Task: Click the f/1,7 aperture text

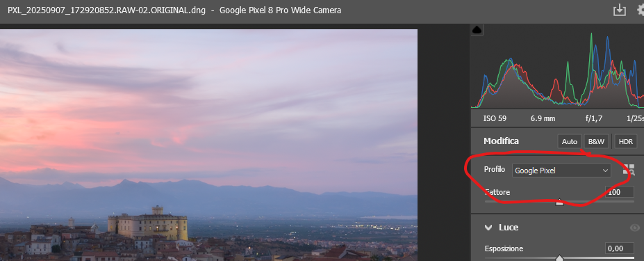Action: [x=594, y=118]
